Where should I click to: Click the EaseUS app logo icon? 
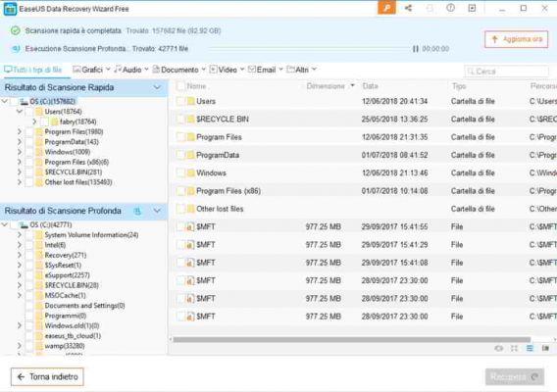point(10,9)
